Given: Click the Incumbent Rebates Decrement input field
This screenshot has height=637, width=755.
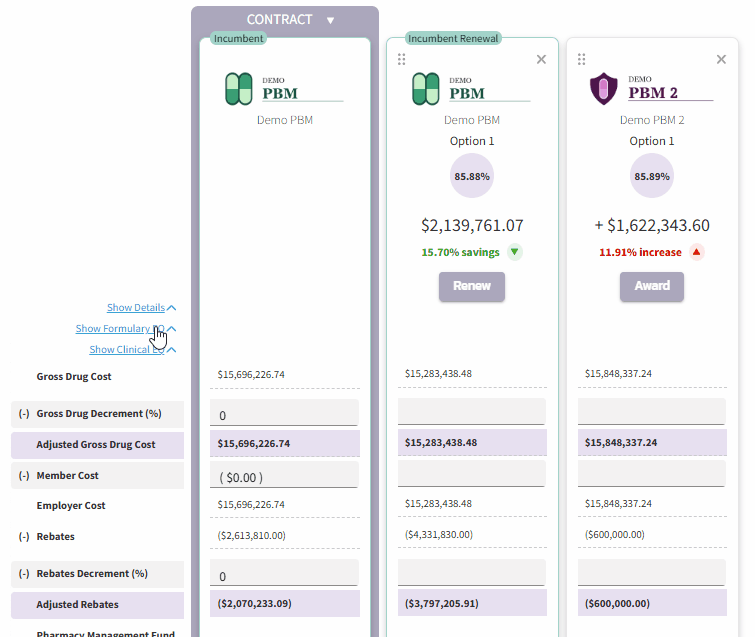Looking at the screenshot, I should click(284, 573).
